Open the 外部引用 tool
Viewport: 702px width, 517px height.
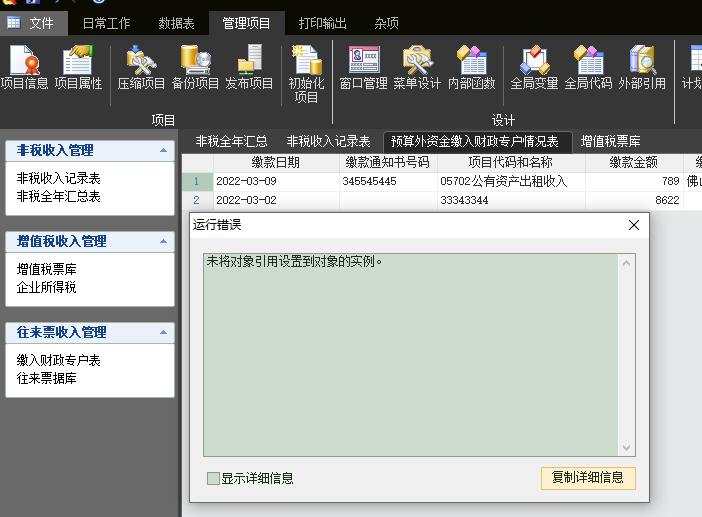pos(642,67)
